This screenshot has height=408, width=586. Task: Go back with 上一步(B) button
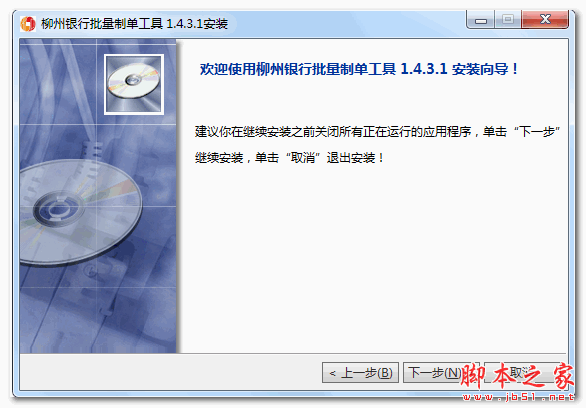click(x=360, y=373)
